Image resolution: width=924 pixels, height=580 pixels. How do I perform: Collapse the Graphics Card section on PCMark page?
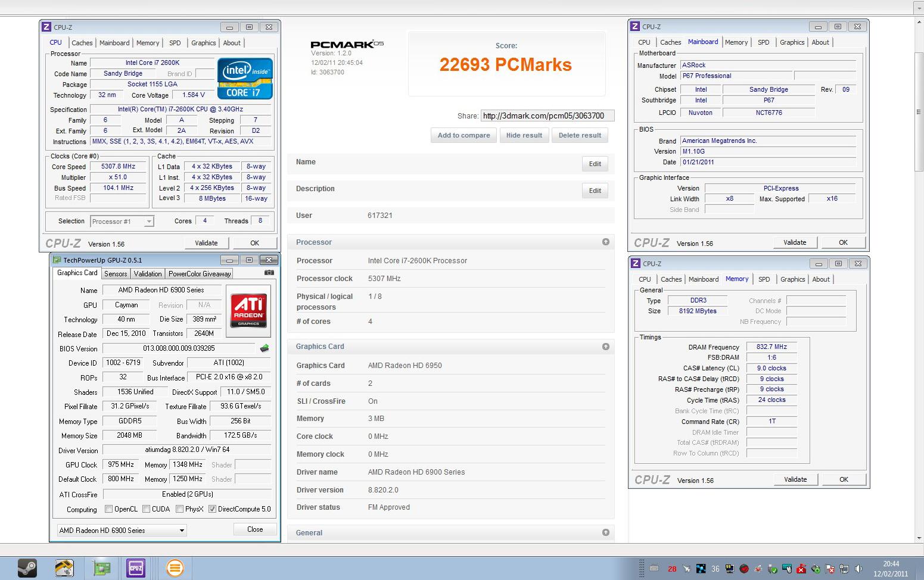[606, 347]
